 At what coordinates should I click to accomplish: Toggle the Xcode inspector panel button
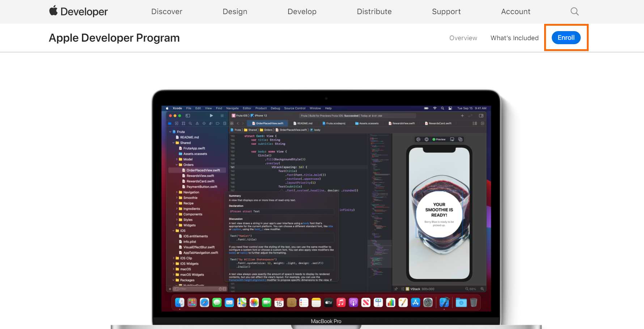pyautogui.click(x=481, y=116)
